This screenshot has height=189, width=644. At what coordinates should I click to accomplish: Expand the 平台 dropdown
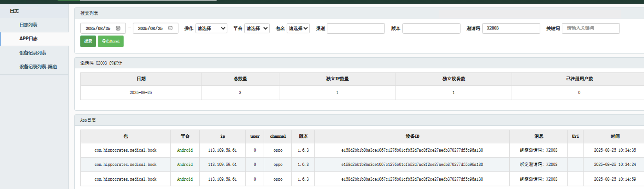[257, 28]
